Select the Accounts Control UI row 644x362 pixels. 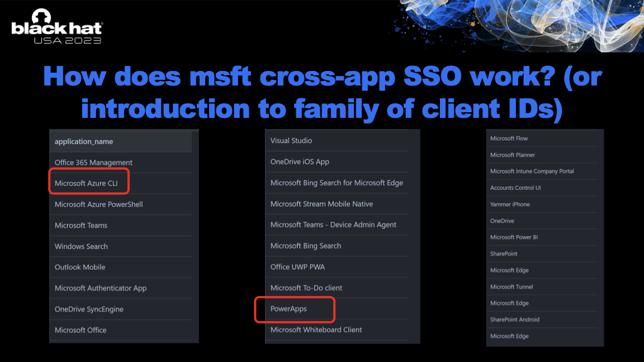click(x=543, y=188)
